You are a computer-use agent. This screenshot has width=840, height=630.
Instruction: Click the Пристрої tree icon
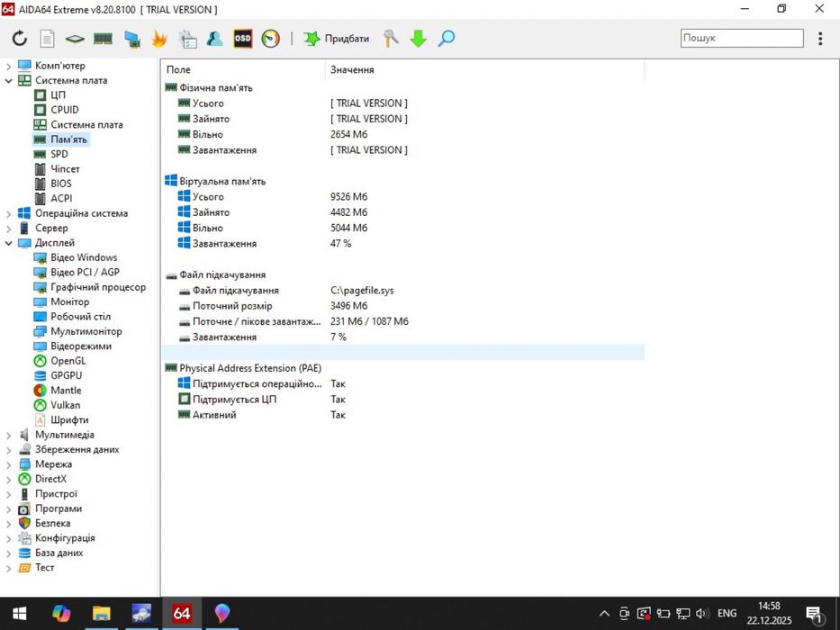click(x=24, y=494)
